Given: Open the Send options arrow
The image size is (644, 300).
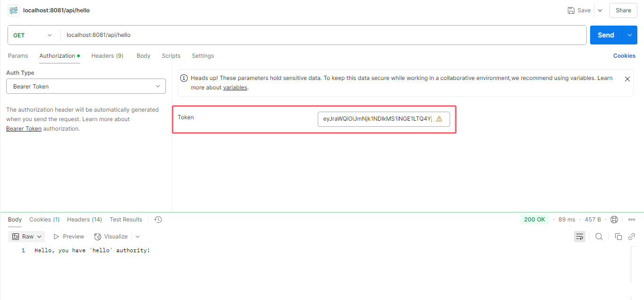Looking at the screenshot, I should 629,35.
